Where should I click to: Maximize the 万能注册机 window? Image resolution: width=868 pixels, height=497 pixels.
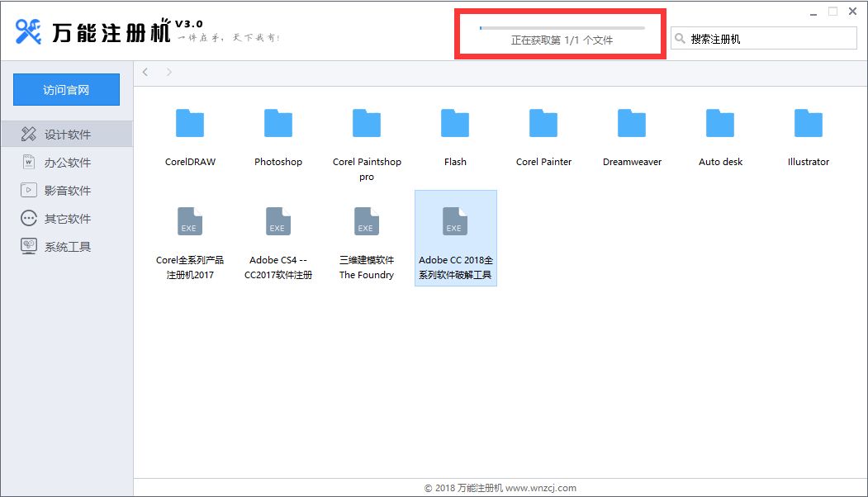(x=832, y=12)
